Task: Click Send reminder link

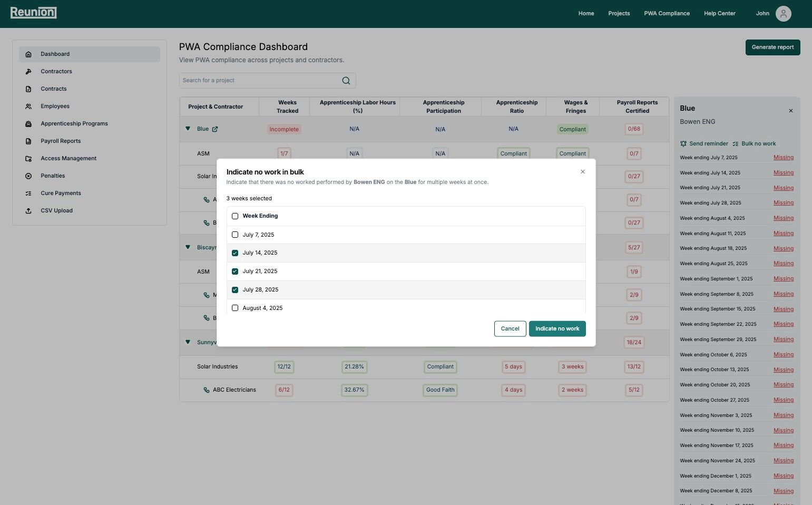Action: click(x=708, y=144)
